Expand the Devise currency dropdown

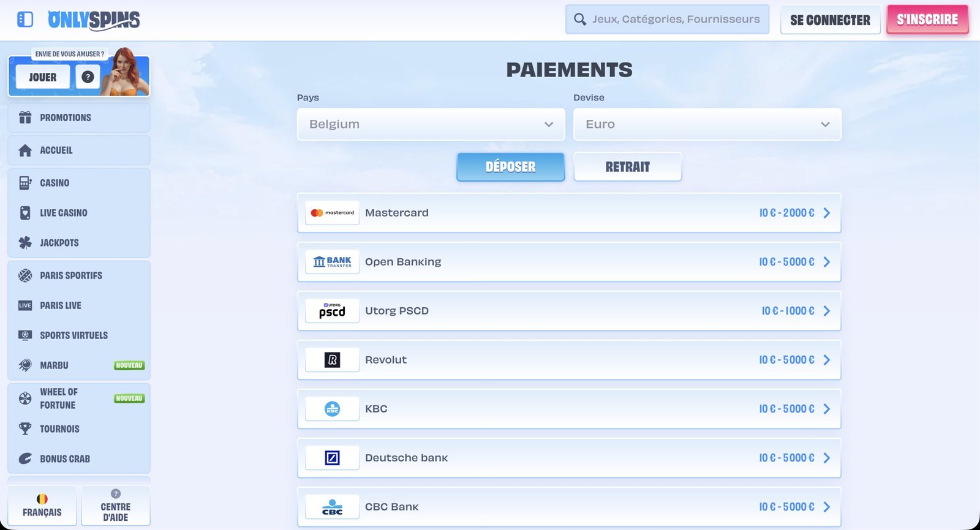click(x=707, y=124)
